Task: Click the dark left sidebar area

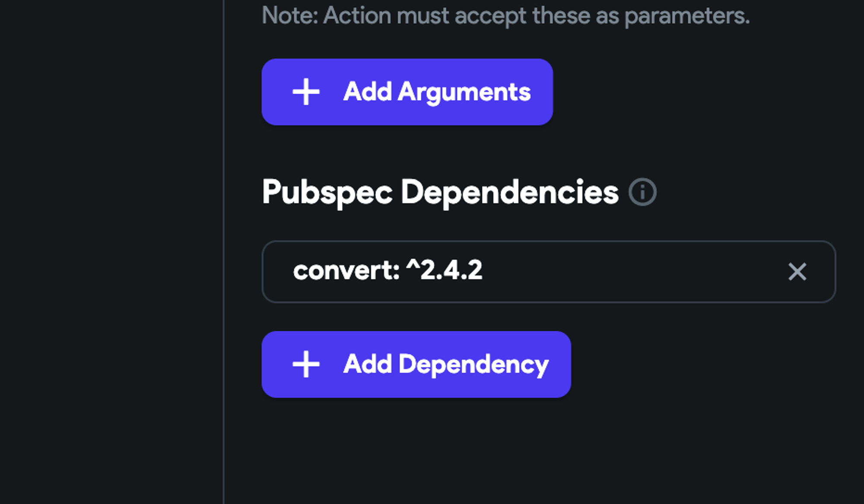Action: [111, 252]
